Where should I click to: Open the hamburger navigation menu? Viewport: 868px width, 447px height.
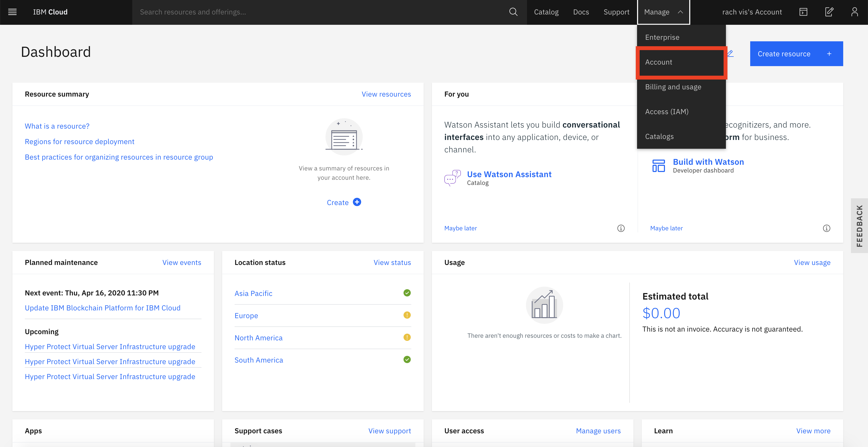coord(12,12)
